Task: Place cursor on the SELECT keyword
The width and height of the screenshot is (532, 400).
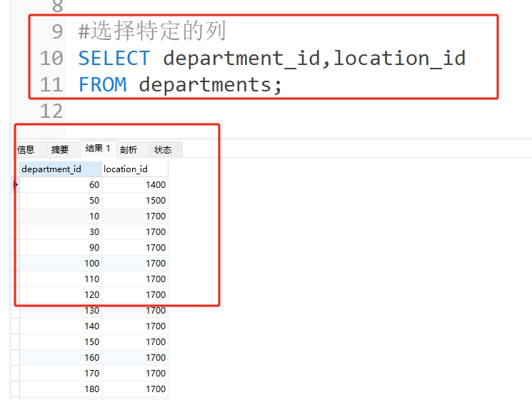Action: pos(114,58)
